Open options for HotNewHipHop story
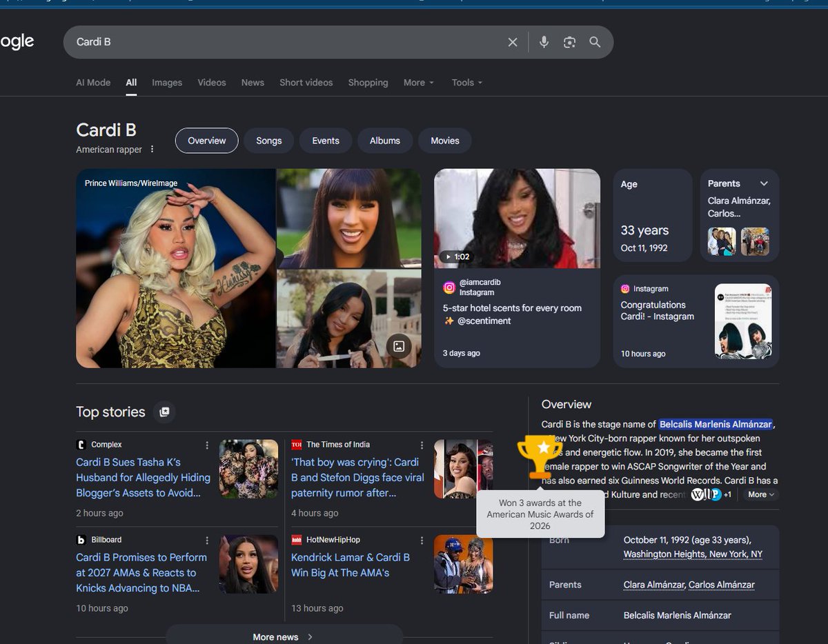828x644 pixels. pyautogui.click(x=422, y=541)
